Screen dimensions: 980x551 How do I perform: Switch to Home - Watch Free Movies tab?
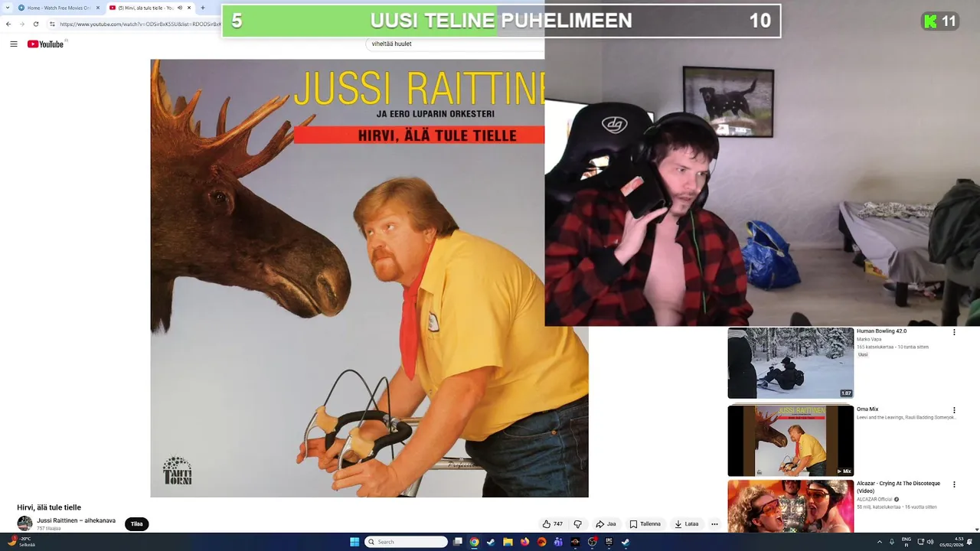click(58, 8)
